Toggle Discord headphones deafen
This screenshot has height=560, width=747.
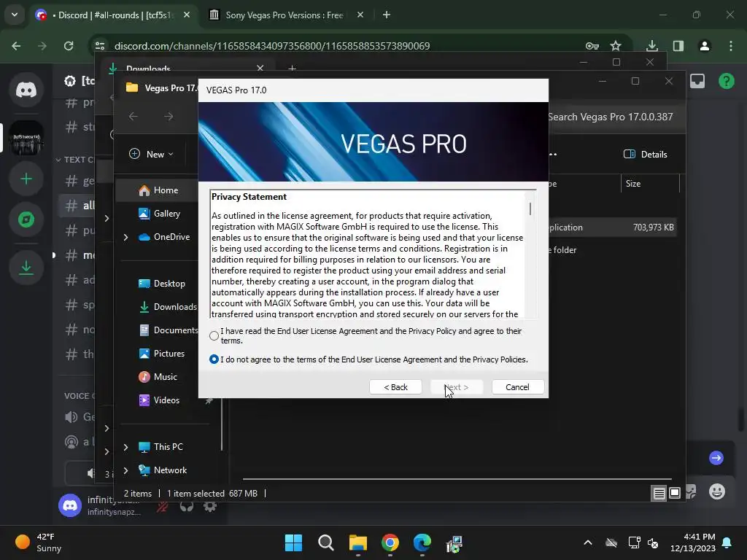coord(186,506)
